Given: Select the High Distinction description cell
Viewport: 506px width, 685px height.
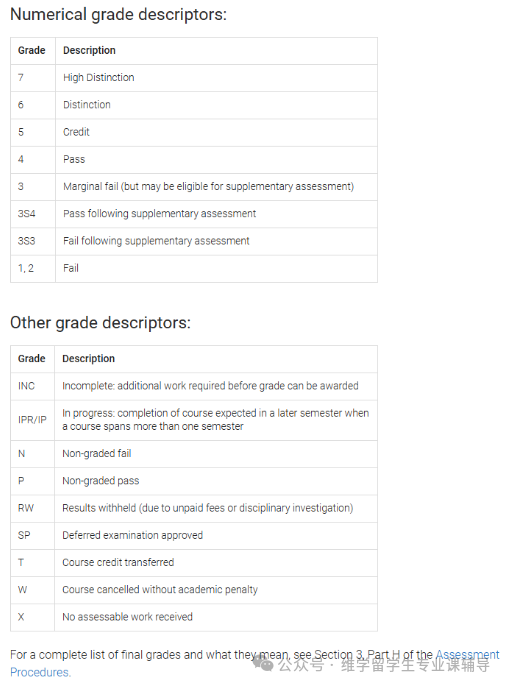Looking at the screenshot, I should [x=216, y=78].
